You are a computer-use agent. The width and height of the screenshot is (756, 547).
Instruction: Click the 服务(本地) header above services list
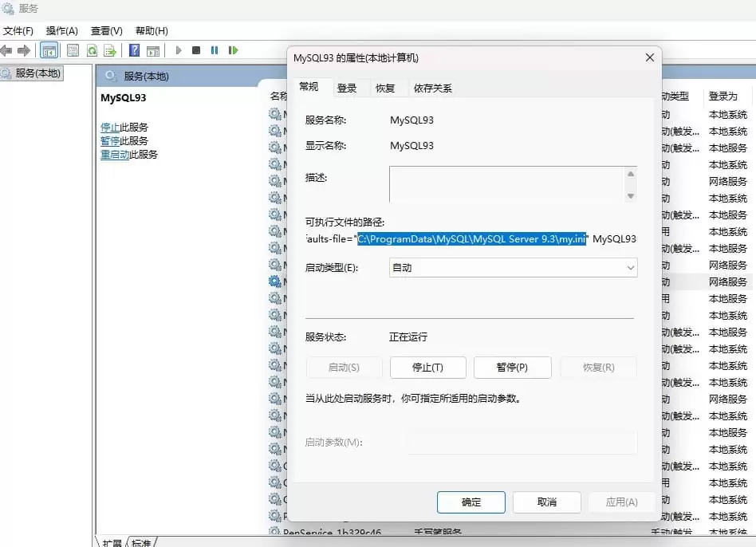pyautogui.click(x=146, y=76)
